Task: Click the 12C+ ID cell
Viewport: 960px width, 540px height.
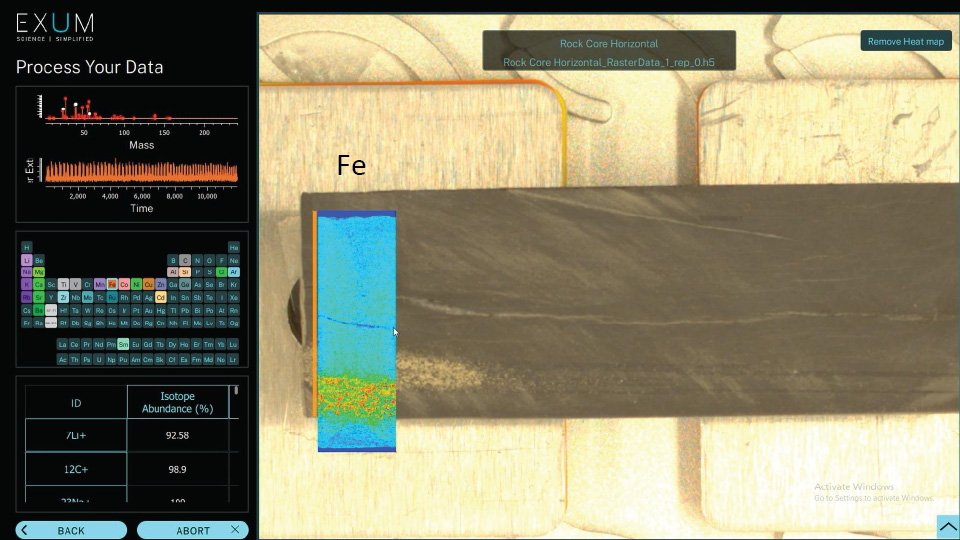Action: (x=76, y=469)
